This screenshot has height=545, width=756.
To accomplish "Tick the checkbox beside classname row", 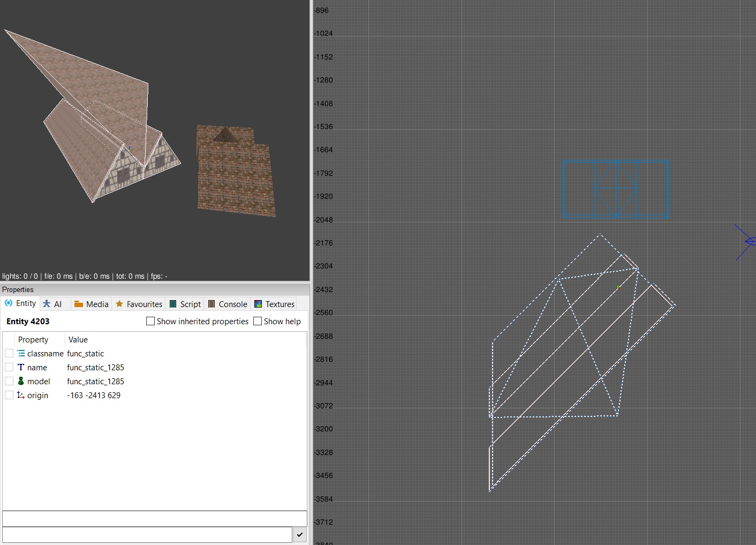I will (x=9, y=353).
